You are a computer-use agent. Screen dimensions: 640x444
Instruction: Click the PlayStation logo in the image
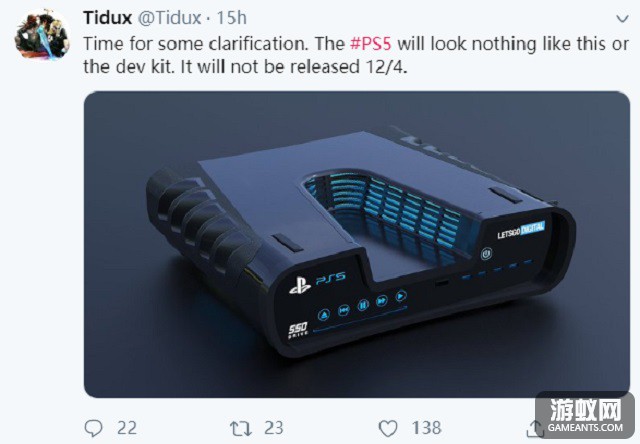pos(300,285)
